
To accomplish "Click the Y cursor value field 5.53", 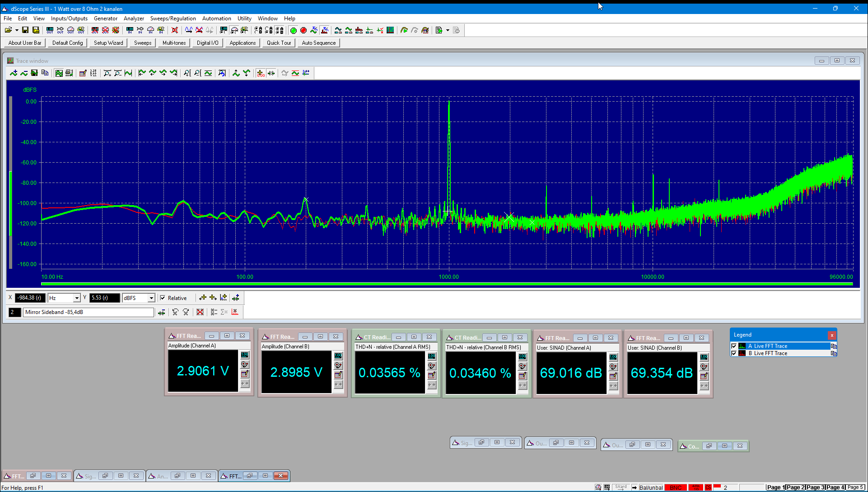I will point(105,298).
